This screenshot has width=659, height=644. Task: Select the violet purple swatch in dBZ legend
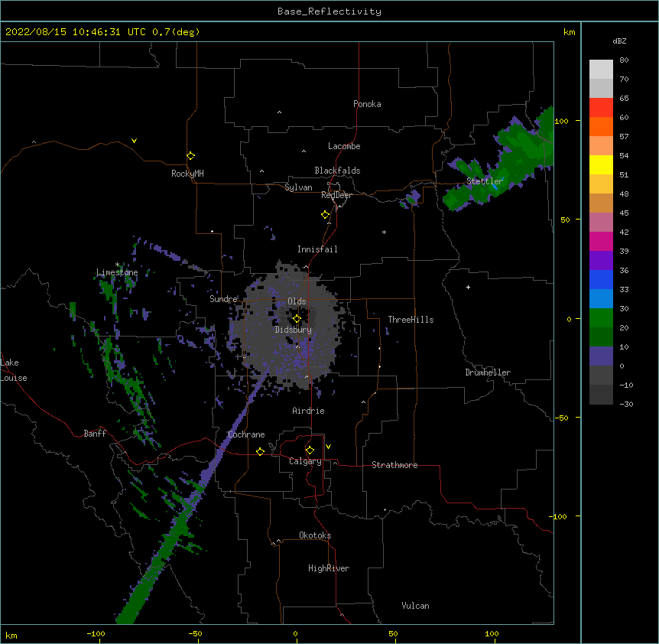click(601, 260)
